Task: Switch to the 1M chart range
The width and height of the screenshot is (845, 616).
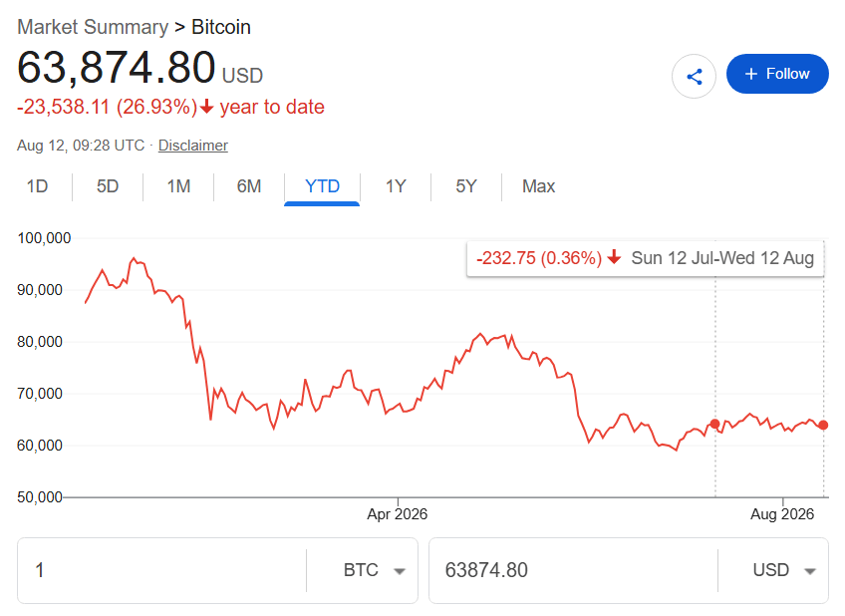Action: pos(178,186)
